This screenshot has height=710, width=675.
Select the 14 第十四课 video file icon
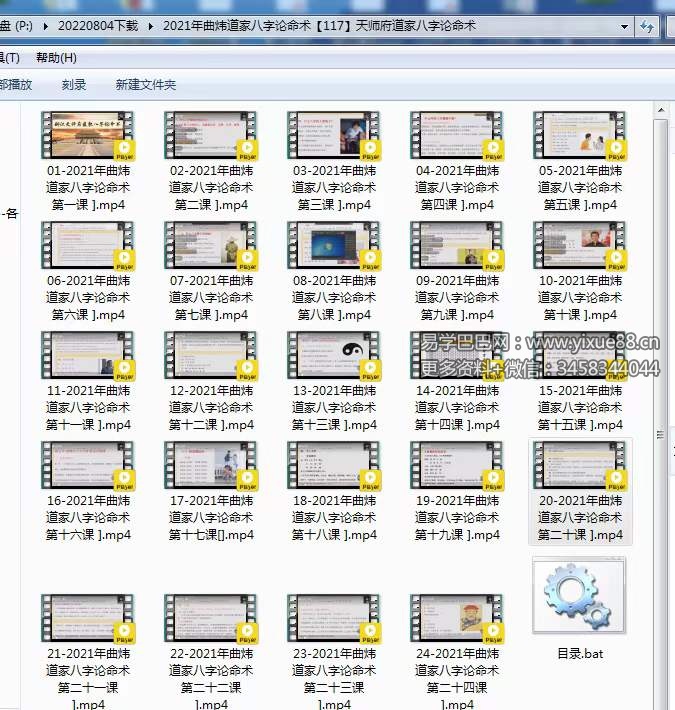tap(457, 355)
